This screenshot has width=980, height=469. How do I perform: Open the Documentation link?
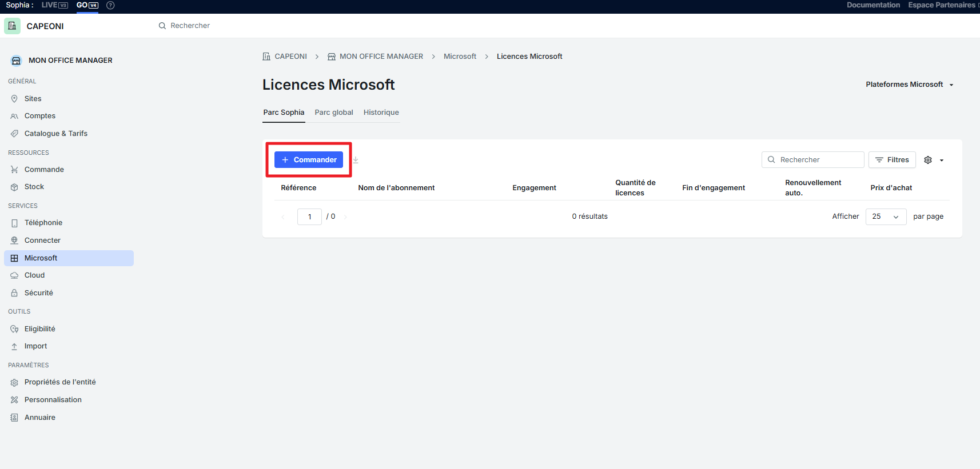[x=873, y=5]
